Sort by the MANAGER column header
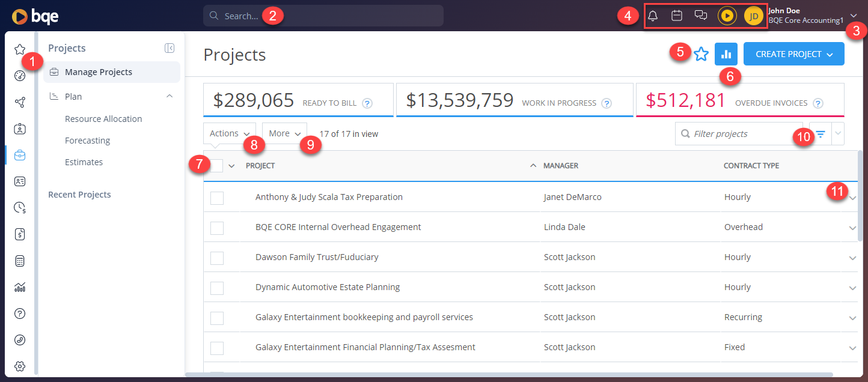Viewport: 868px width, 382px height. tap(561, 166)
